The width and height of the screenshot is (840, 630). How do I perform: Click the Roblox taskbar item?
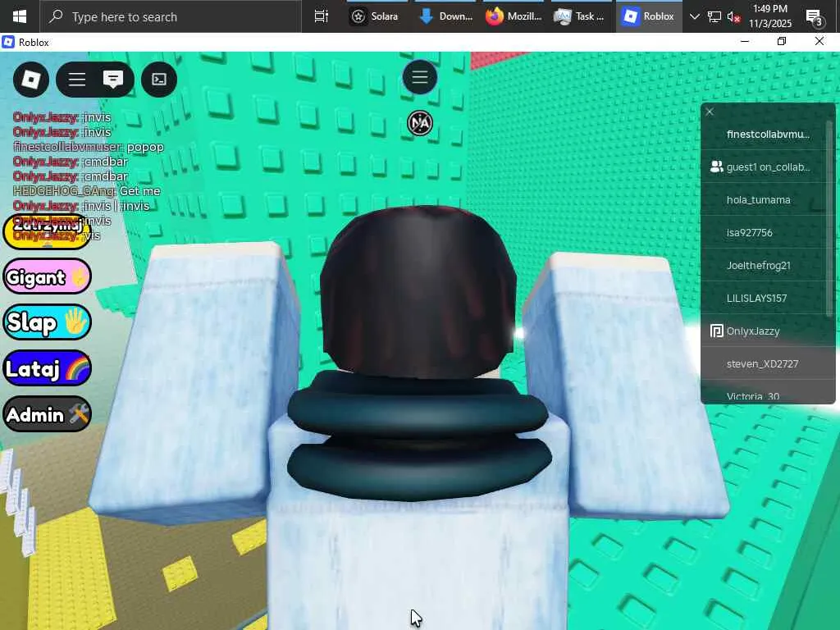649,16
